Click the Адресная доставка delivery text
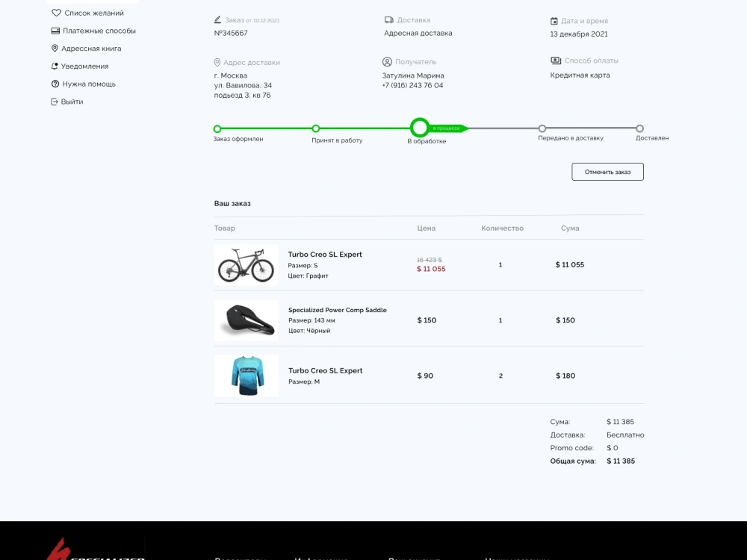 [418, 33]
